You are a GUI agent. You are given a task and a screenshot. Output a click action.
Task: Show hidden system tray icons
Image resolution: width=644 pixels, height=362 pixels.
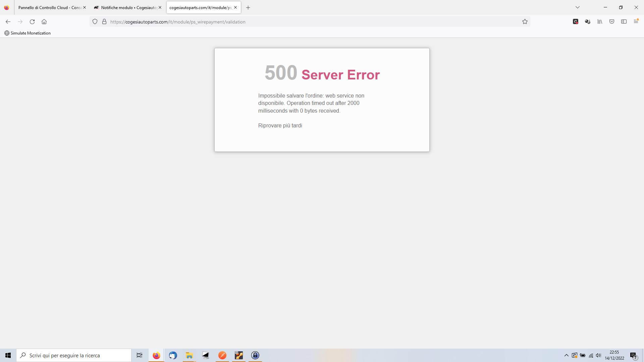567,355
